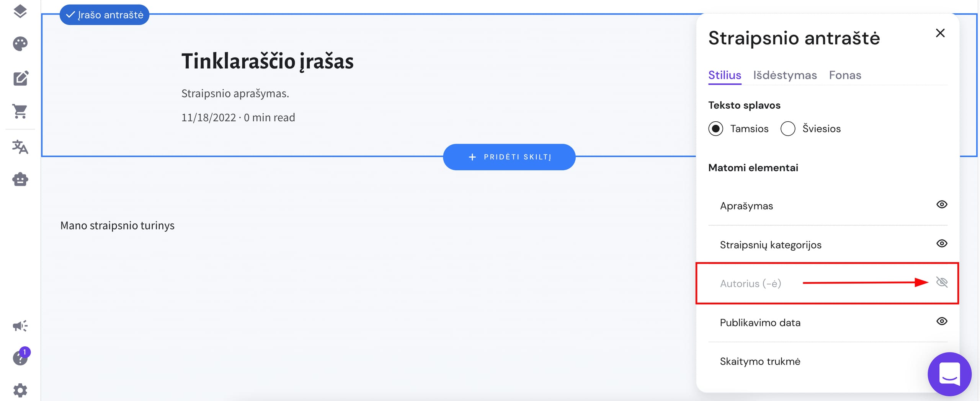Click the Tinklaraščio įrašas title text

pyautogui.click(x=268, y=62)
